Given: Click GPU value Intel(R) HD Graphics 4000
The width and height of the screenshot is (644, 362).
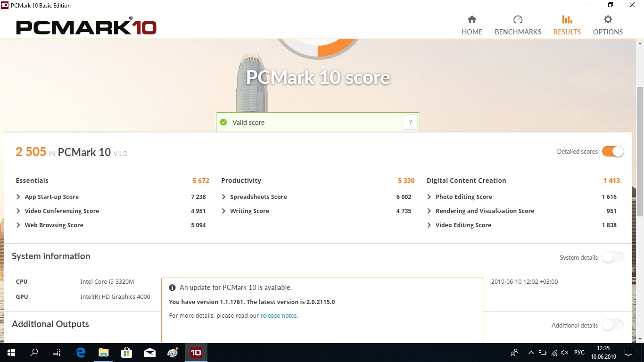Looking at the screenshot, I should point(115,297).
